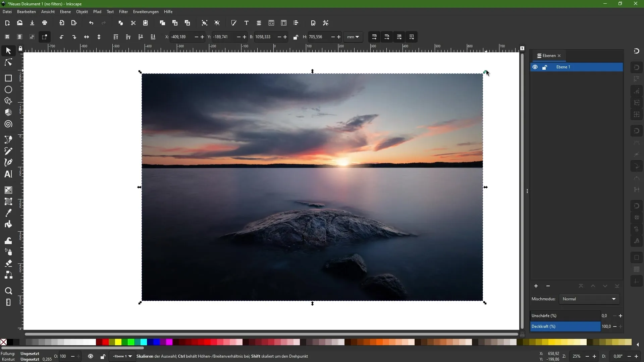Viewport: 644px width, 362px height.
Task: Select the Zoom magnifier tool
Action: (8, 291)
